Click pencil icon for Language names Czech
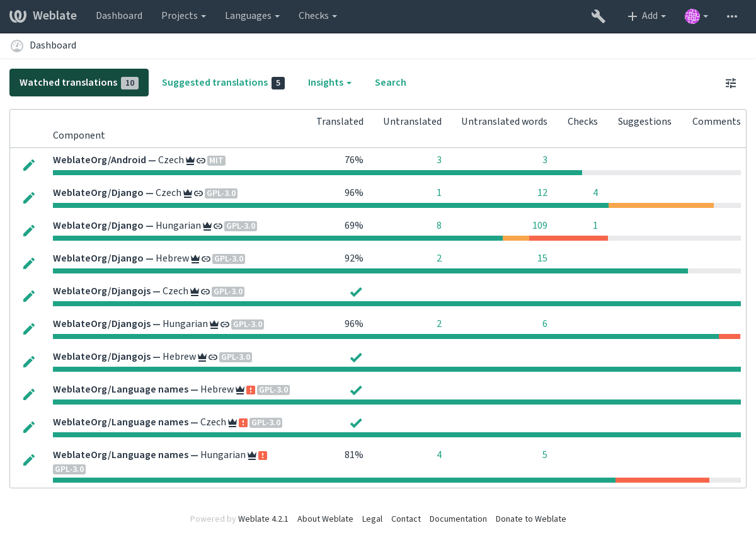The width and height of the screenshot is (756, 540). coord(29,427)
